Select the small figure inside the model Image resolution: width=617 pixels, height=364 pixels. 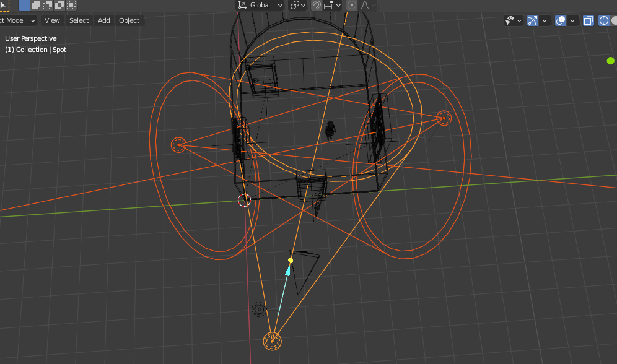coord(331,130)
